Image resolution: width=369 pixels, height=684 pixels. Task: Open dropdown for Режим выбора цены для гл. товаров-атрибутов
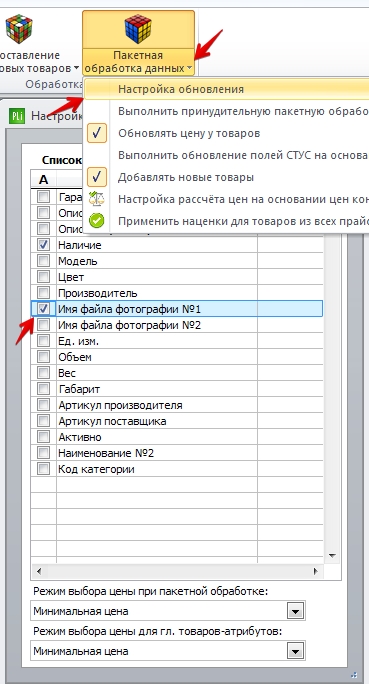pyautogui.click(x=295, y=651)
